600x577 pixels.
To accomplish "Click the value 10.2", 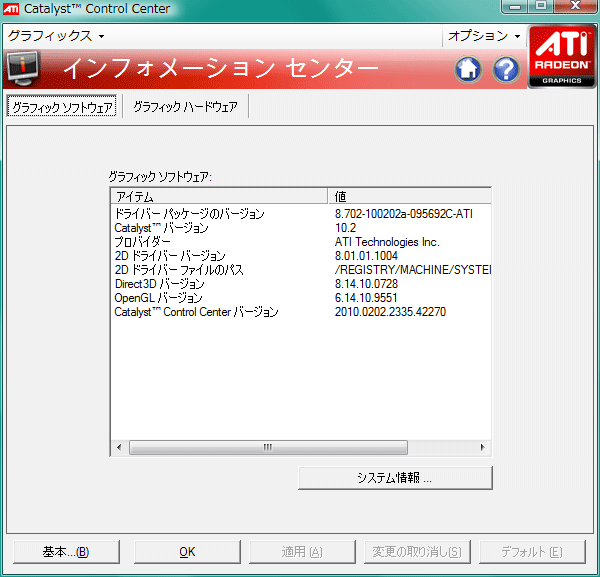I will coord(346,228).
